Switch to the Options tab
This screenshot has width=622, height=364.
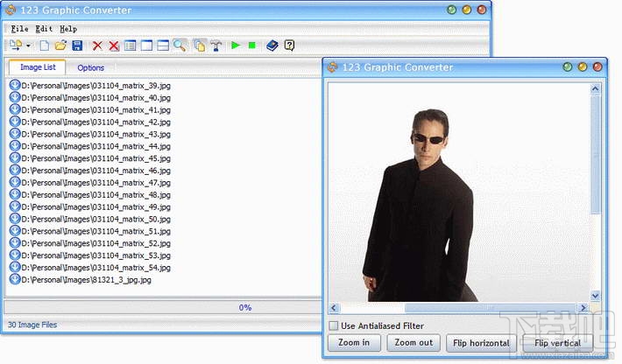coord(91,67)
